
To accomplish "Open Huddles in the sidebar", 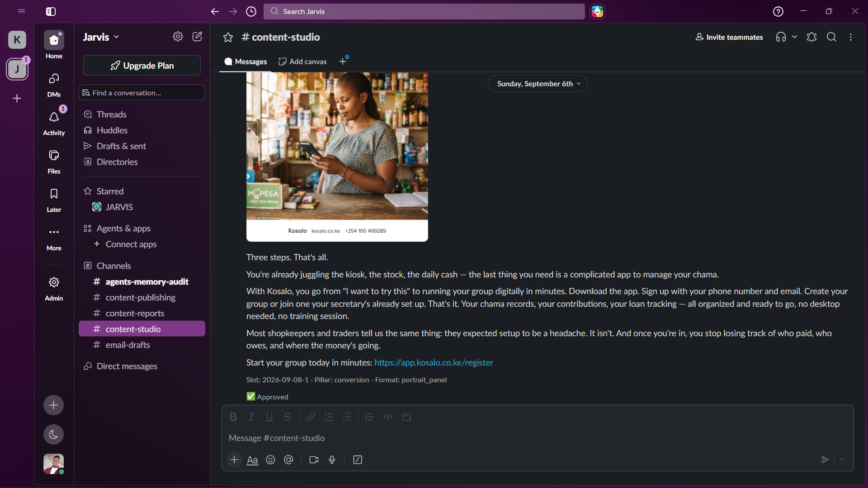I will [x=142, y=130].
